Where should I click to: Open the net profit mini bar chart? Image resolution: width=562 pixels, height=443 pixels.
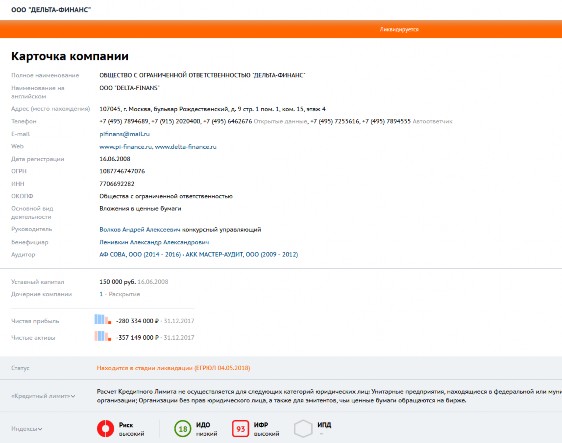103,319
